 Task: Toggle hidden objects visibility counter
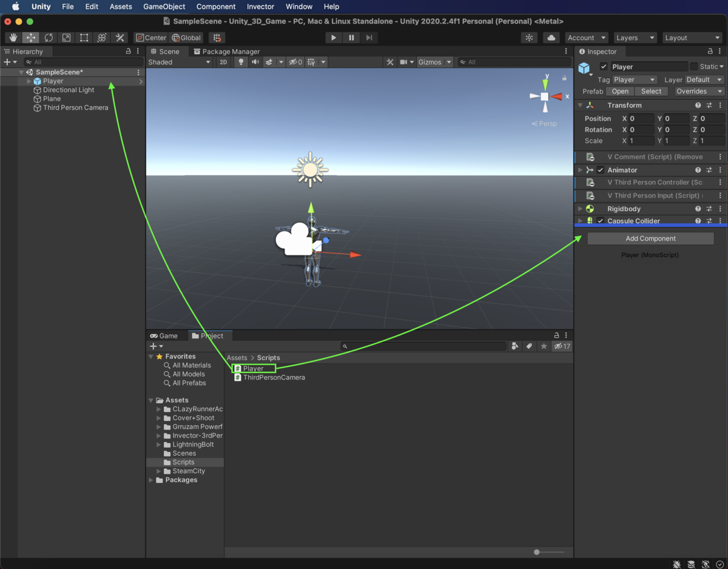tap(295, 62)
